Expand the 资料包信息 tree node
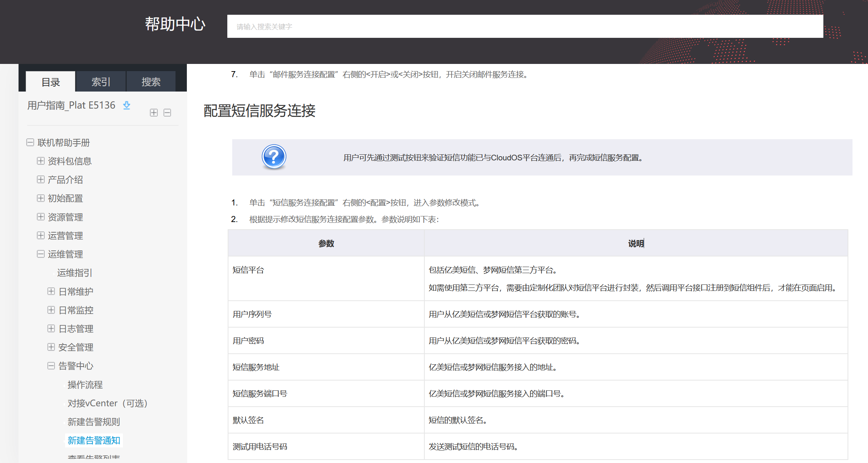The image size is (868, 463). (41, 161)
